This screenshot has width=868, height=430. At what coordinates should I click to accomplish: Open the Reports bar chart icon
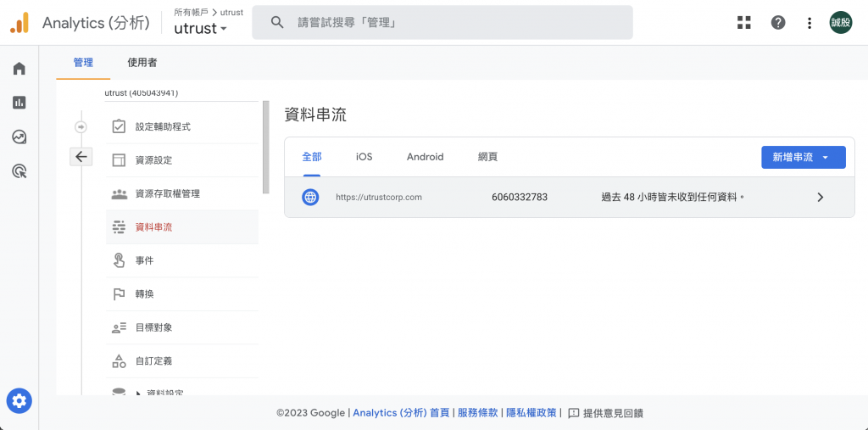click(19, 103)
